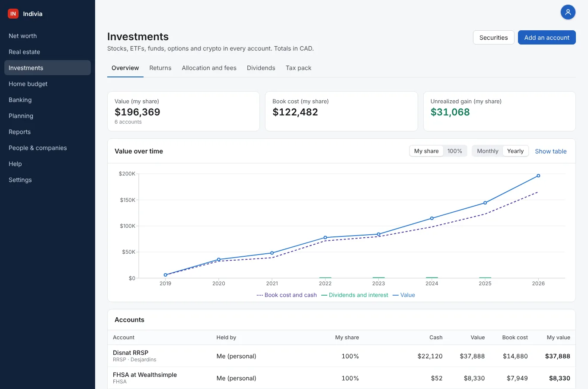The width and height of the screenshot is (588, 389).
Task: Toggle the Value legend entry on chart
Action: [x=404, y=295]
